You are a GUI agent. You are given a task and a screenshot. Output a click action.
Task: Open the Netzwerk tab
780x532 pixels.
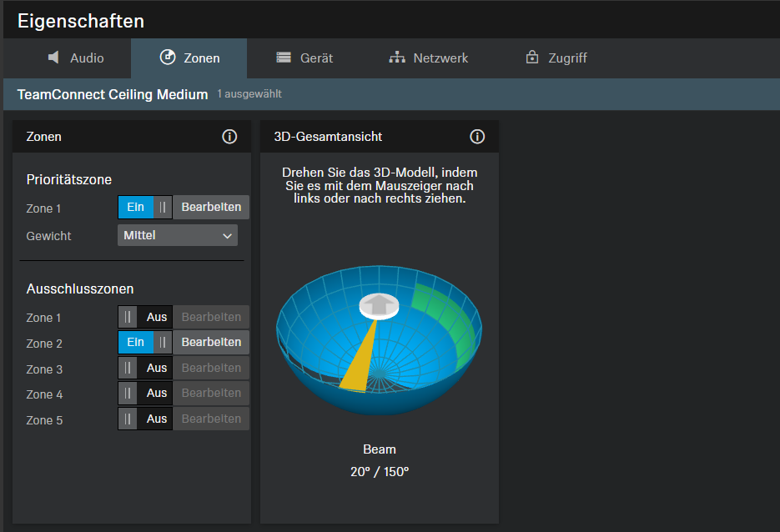(x=429, y=58)
